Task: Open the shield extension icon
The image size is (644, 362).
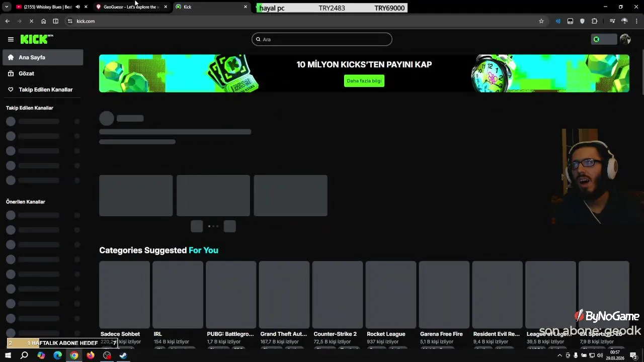Action: pos(582,21)
